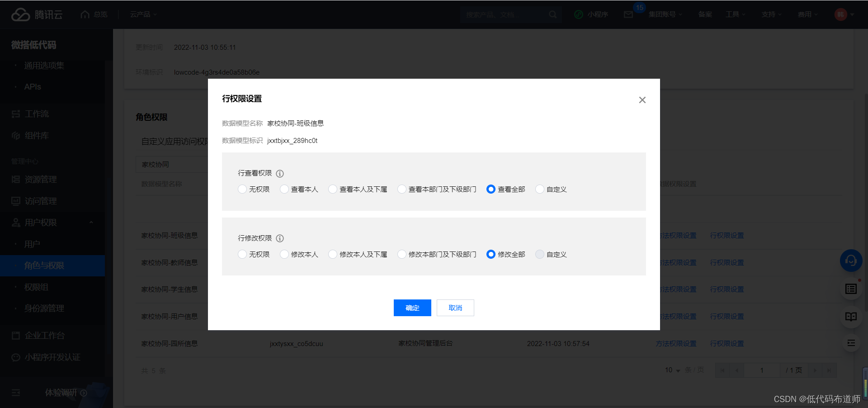Open the 总览 home icon
868x408 pixels.
85,14
